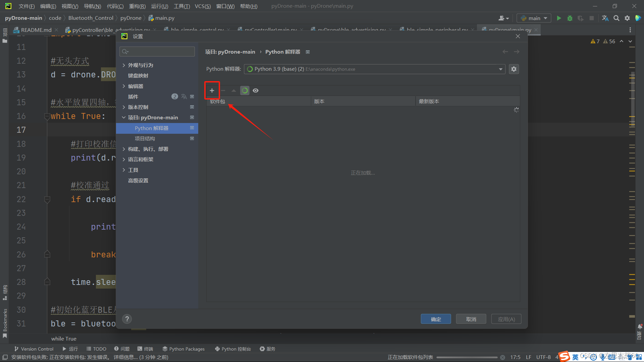Open the Python Packages tool window

click(183, 349)
